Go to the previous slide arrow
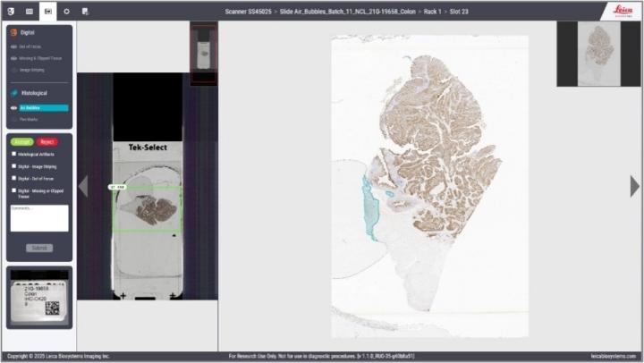Screen dimensions: 644x363 tap(83, 187)
